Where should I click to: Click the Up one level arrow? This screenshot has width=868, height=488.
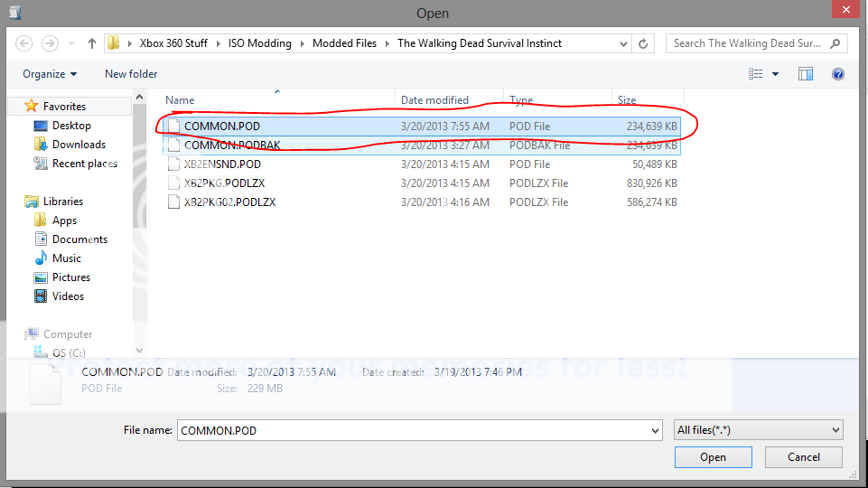(92, 43)
